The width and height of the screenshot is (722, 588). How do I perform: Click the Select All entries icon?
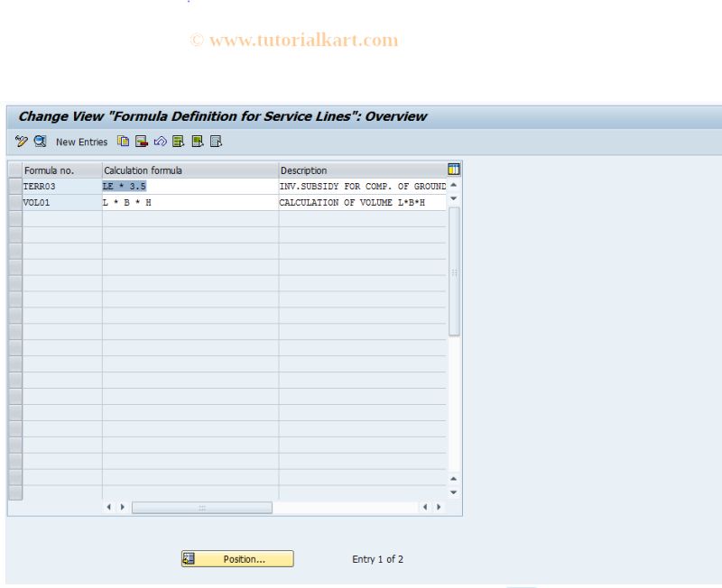point(177,142)
